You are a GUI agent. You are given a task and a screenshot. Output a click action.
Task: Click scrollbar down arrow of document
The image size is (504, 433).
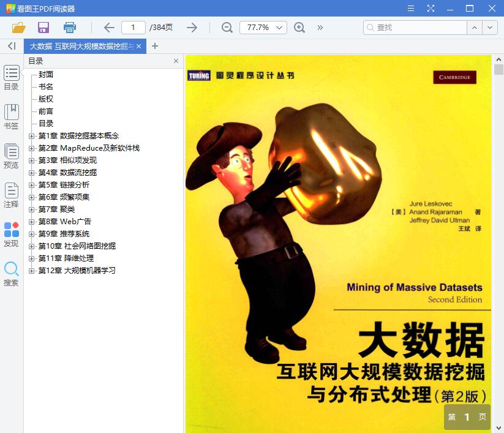498,428
